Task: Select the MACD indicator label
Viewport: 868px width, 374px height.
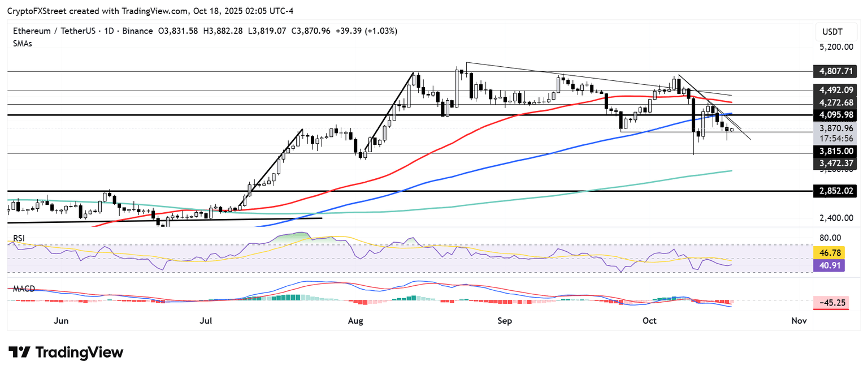Action: pyautogui.click(x=24, y=289)
